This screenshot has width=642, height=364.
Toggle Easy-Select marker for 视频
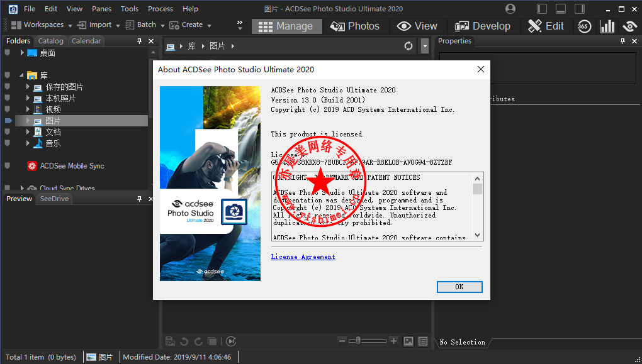[x=8, y=109]
